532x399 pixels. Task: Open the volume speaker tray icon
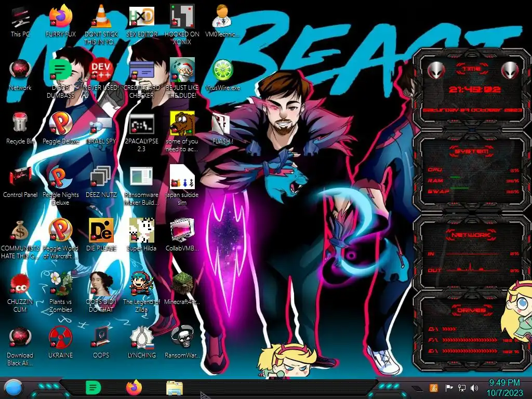[x=474, y=388]
